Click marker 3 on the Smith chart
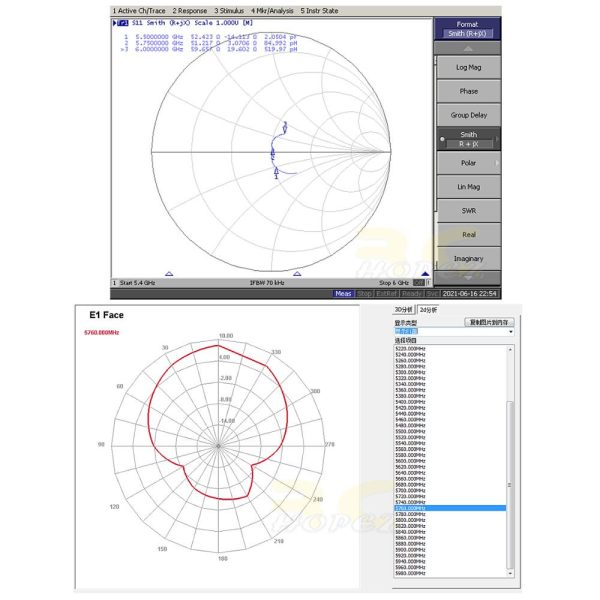Image resolution: width=600 pixels, height=600 pixels. pos(285,127)
